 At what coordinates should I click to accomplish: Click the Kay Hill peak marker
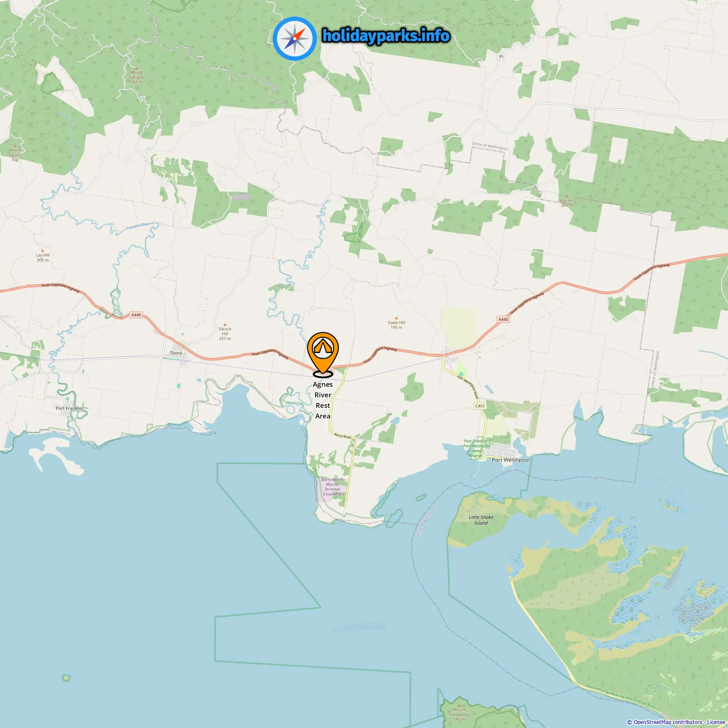coord(567,196)
